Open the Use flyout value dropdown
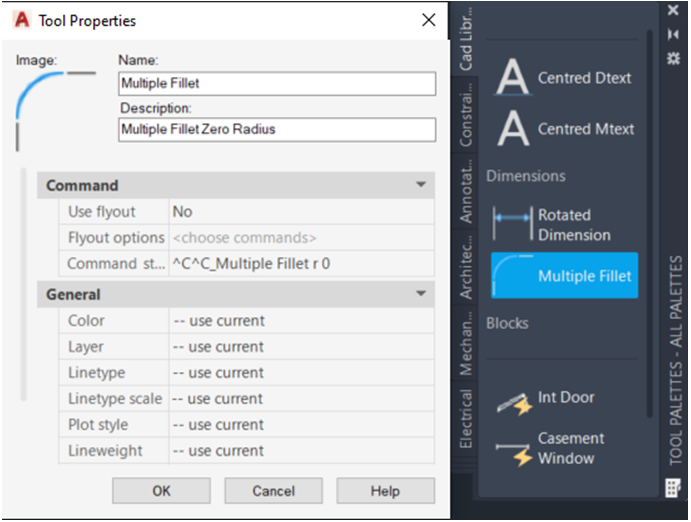 pos(301,212)
